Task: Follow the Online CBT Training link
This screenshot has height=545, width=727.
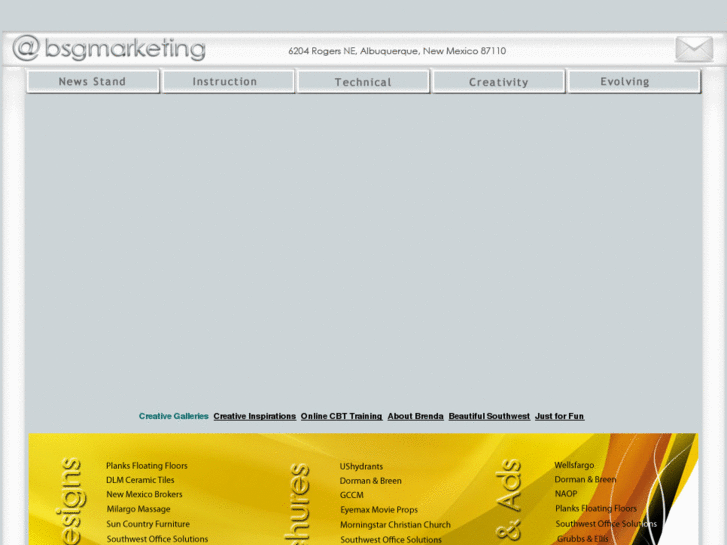Action: pos(341,416)
